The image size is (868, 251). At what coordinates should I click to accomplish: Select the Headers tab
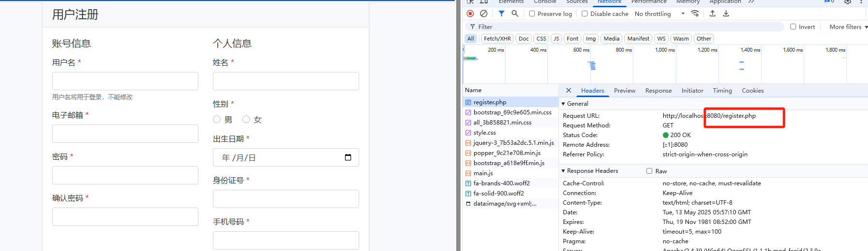(592, 90)
